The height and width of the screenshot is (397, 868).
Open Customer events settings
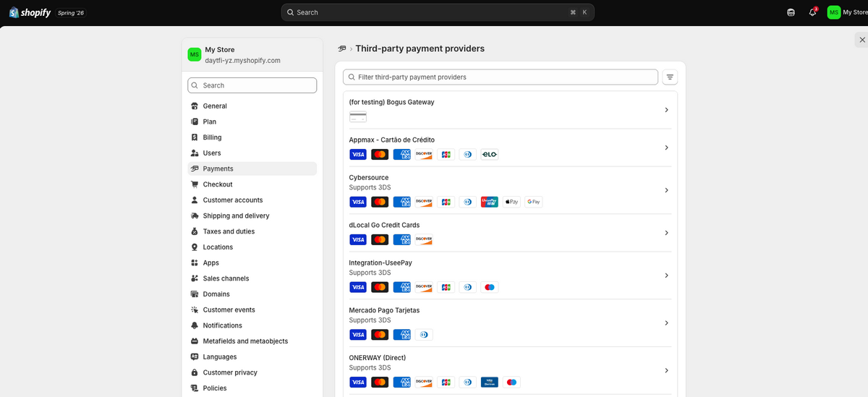pos(252,310)
